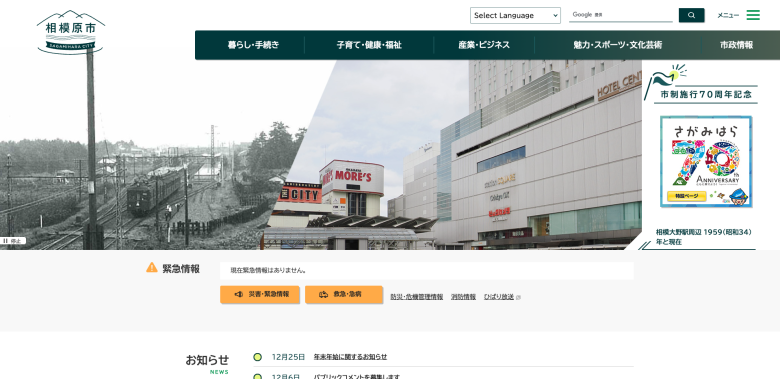Click the external link icon after ひばり放送

click(x=518, y=297)
